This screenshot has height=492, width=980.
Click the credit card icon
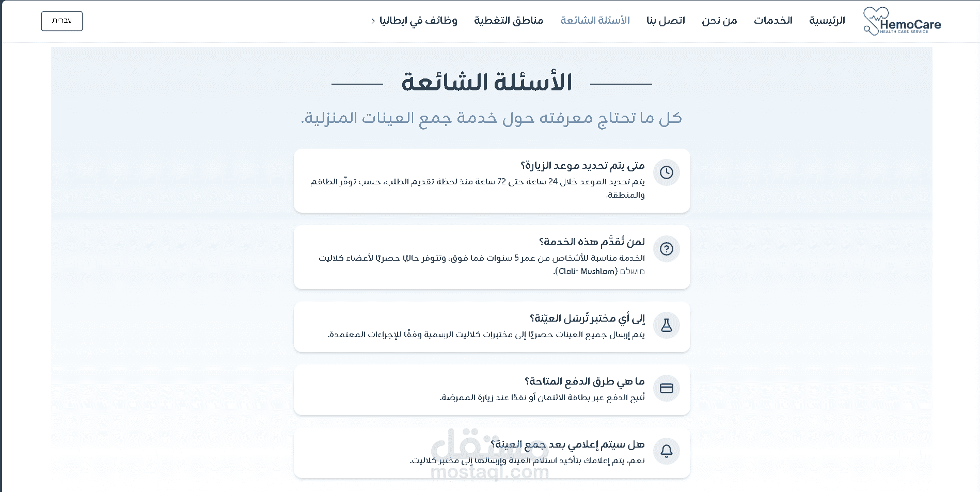pos(667,388)
